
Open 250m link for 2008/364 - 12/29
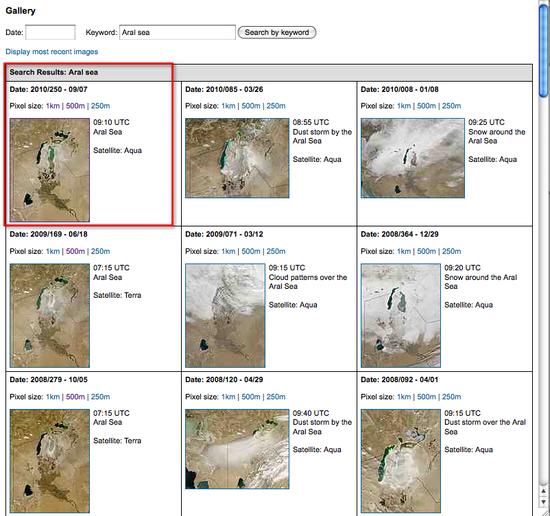[x=451, y=251]
